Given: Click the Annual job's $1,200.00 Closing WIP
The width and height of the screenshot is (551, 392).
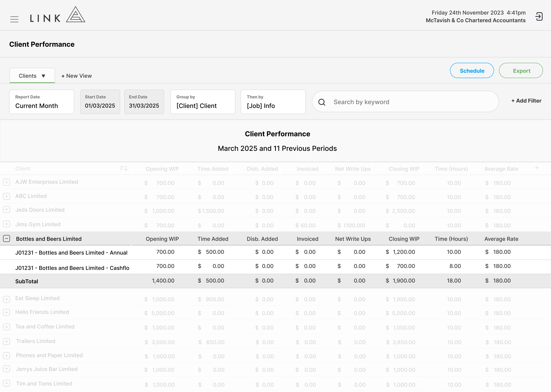Looking at the screenshot, I should 400,252.
